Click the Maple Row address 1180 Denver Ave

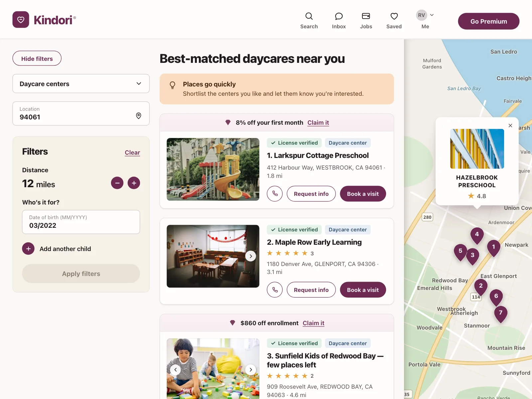323,268
